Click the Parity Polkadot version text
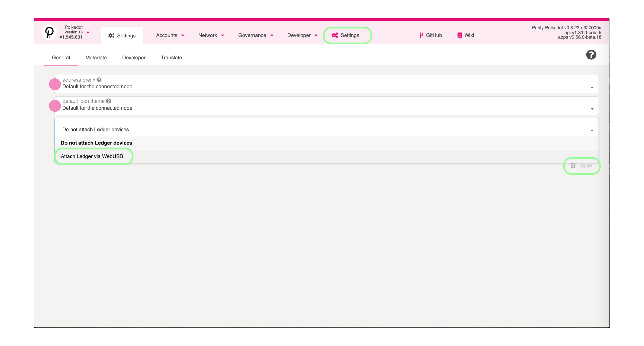644x346 pixels. pyautogui.click(x=566, y=28)
